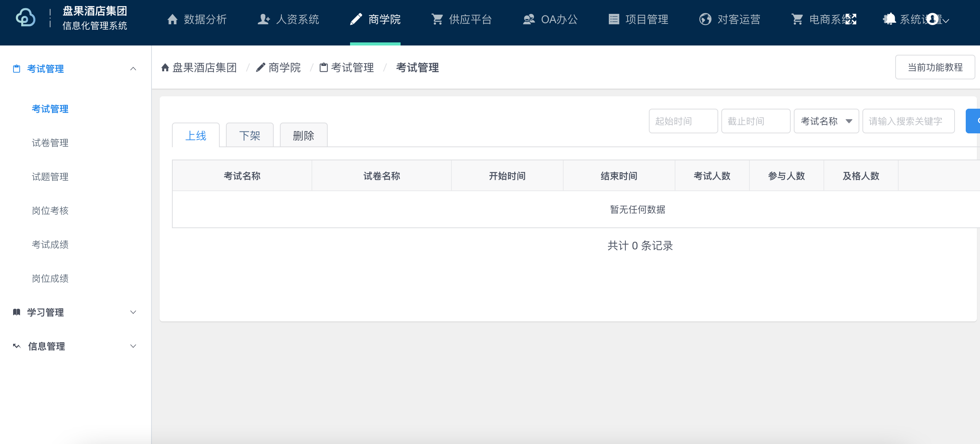
Task: Click the book icon beside 学习管理
Action: [17, 312]
